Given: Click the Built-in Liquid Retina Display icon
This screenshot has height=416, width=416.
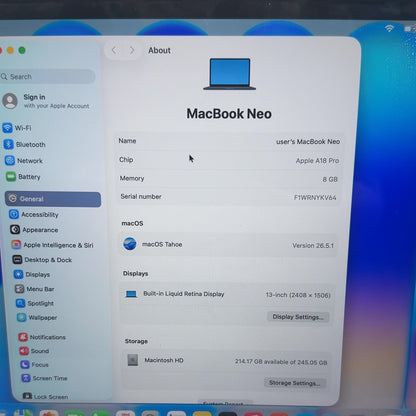Looking at the screenshot, I should coord(131,294).
